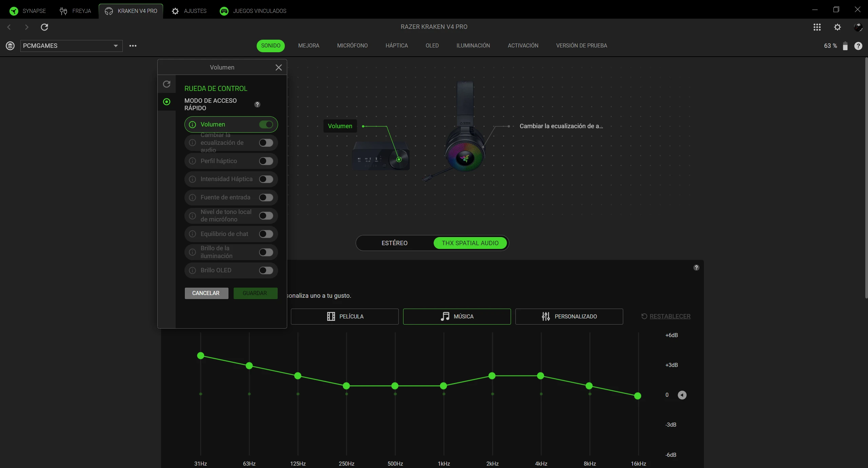868x468 pixels.
Task: Switch to ESTÉREO audio mode
Action: click(394, 243)
